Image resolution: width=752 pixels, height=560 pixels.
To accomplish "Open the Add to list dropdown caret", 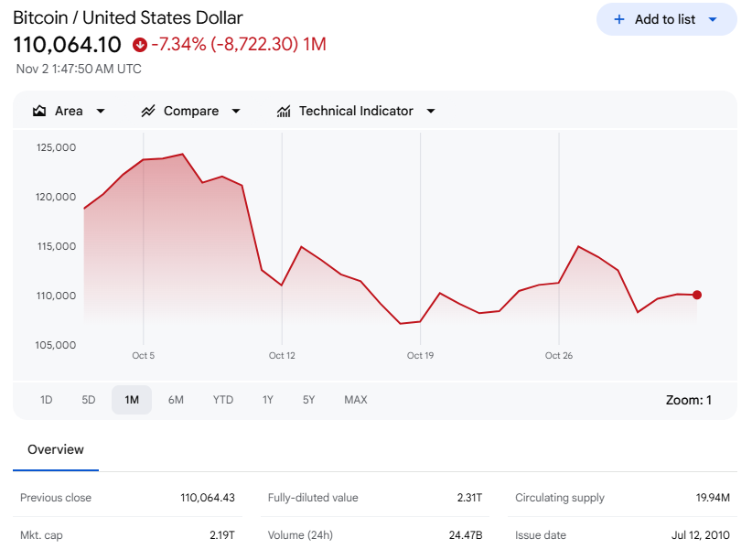I will tap(713, 19).
